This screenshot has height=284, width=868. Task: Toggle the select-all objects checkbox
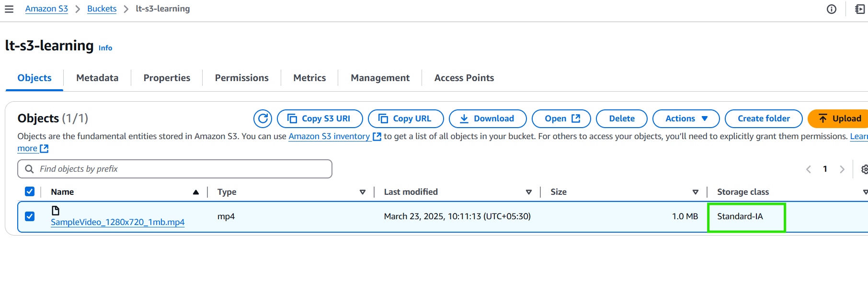tap(30, 191)
